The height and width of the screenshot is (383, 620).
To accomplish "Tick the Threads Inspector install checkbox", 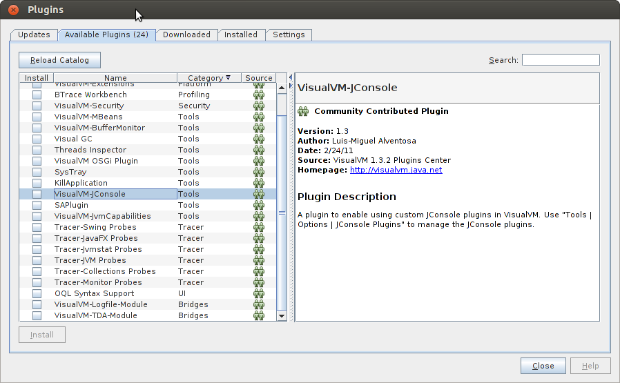I will click(37, 150).
